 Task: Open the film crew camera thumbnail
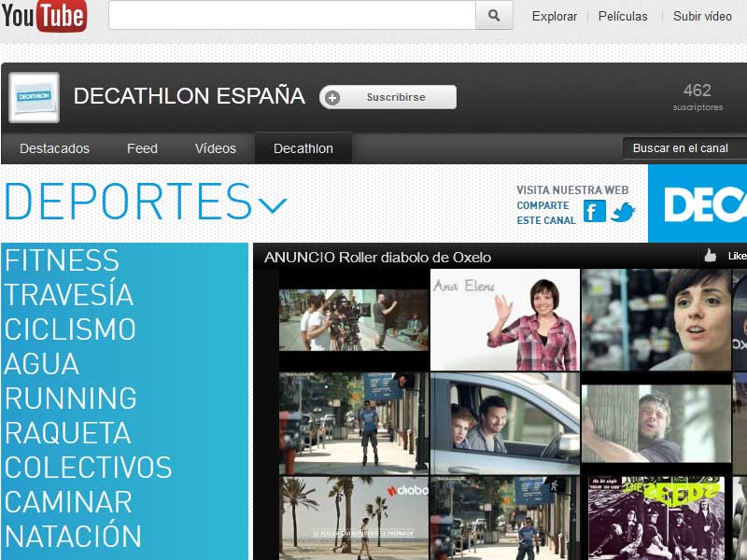(x=354, y=320)
